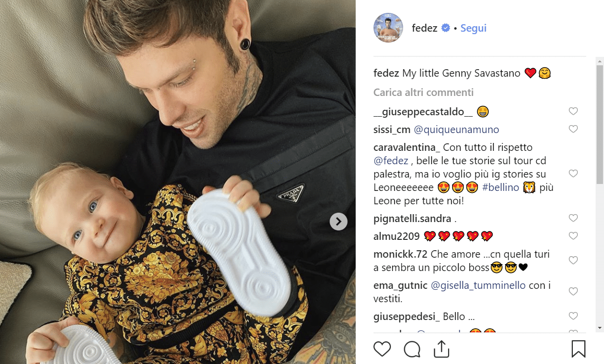Open the @quiqueunamuno mention link
This screenshot has width=604, height=364.
click(x=456, y=130)
